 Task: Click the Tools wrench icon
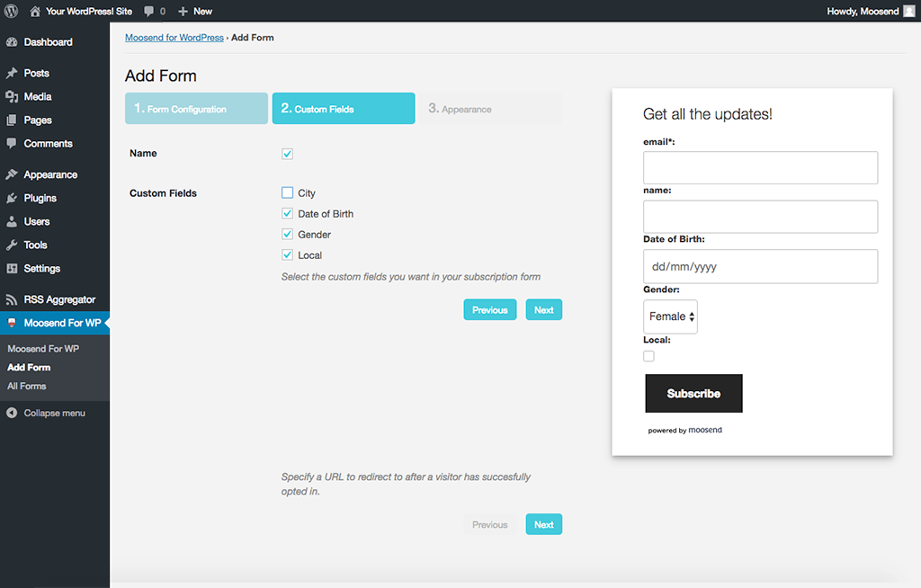(12, 245)
